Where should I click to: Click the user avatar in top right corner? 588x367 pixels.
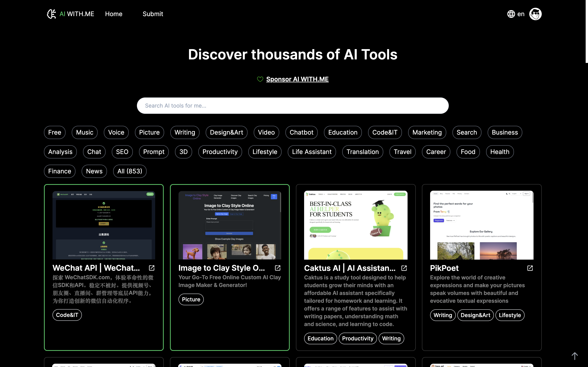tap(535, 14)
